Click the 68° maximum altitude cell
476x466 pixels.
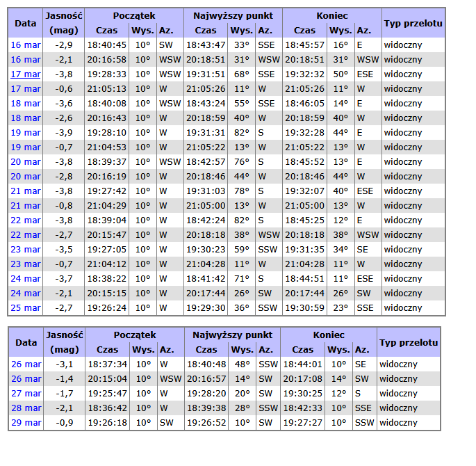241,74
